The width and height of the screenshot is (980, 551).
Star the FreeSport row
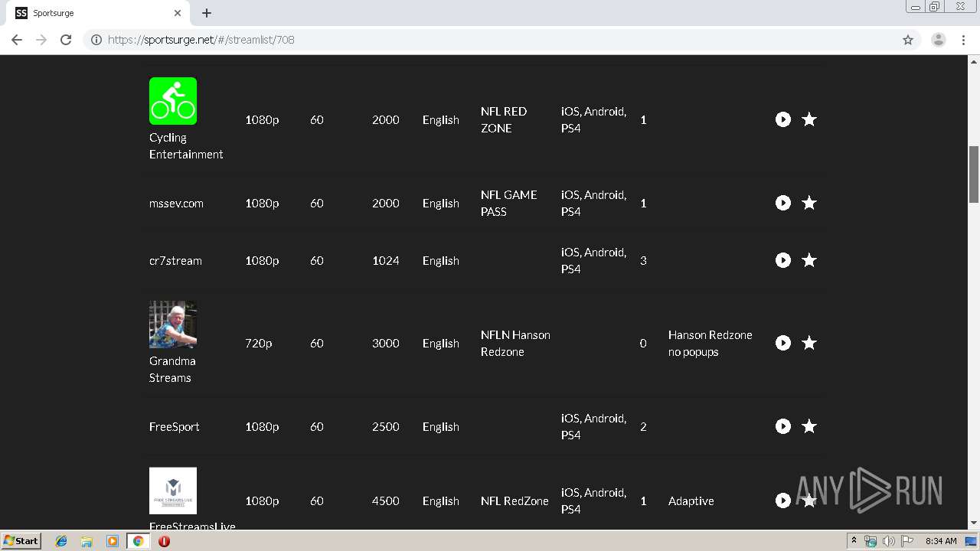coord(809,426)
